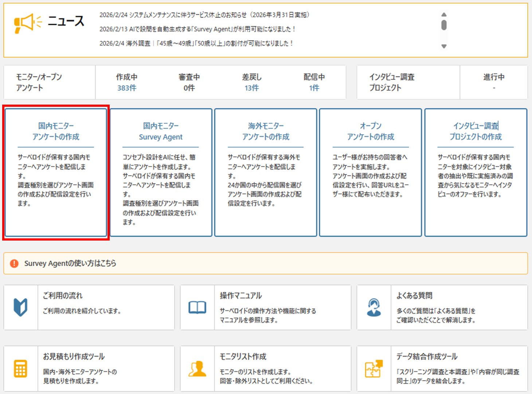Open the calculator estimate tool icon
Viewport: 532px width, 394px height.
tap(21, 368)
